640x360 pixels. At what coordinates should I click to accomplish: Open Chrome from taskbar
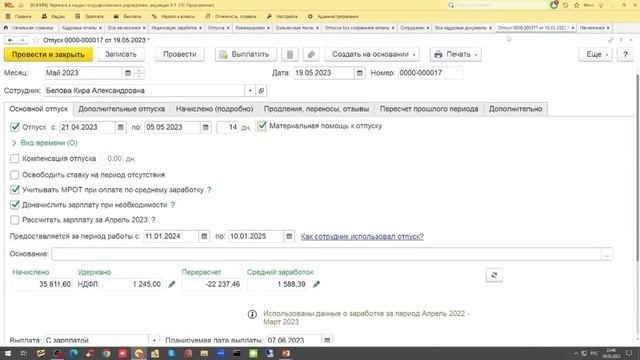[x=106, y=353]
